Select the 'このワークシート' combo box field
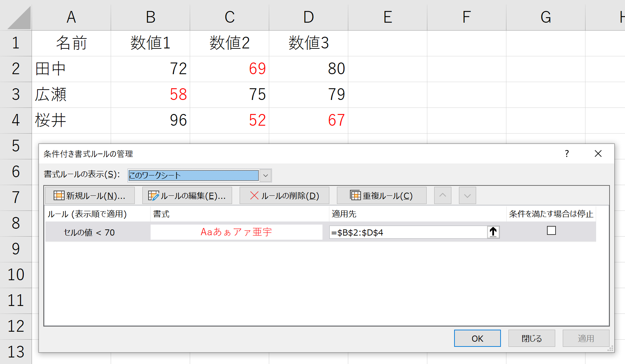 coord(194,175)
